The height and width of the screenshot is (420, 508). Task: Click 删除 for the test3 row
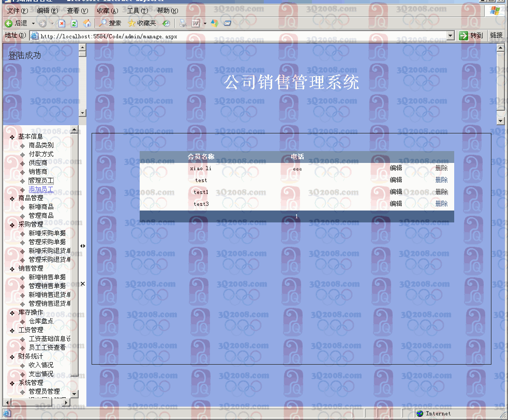[x=441, y=204]
